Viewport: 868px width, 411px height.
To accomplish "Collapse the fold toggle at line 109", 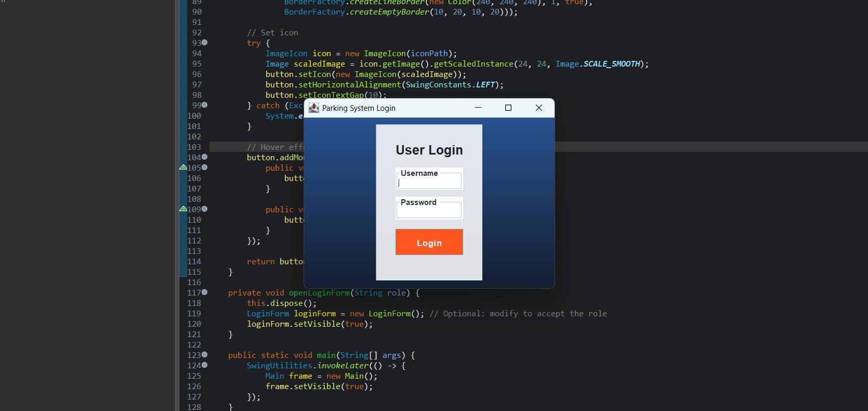I will [205, 209].
